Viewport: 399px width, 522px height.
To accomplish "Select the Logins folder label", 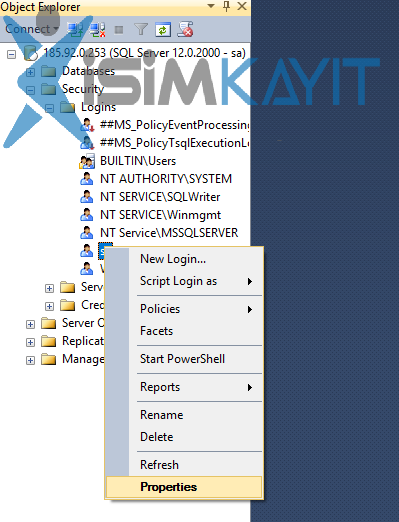I will point(99,107).
